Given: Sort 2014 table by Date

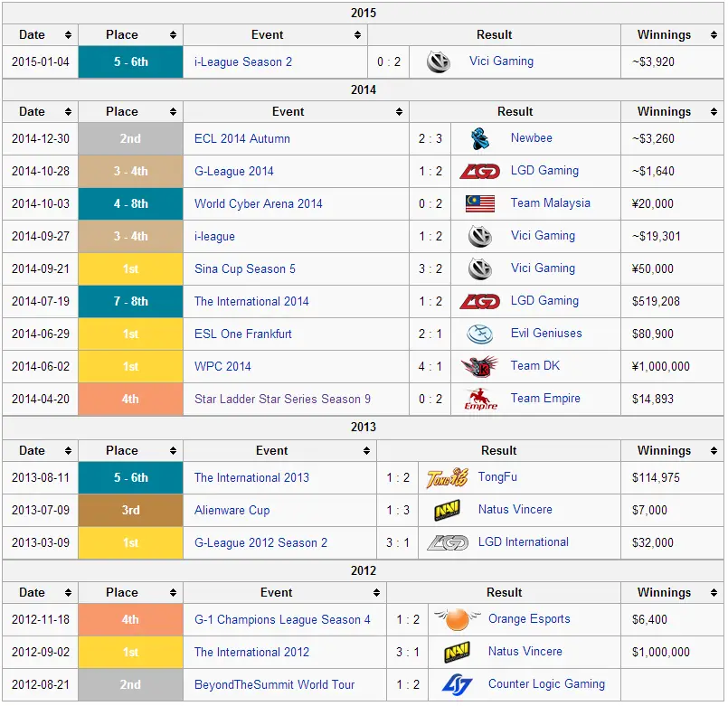Looking at the screenshot, I should (x=68, y=112).
